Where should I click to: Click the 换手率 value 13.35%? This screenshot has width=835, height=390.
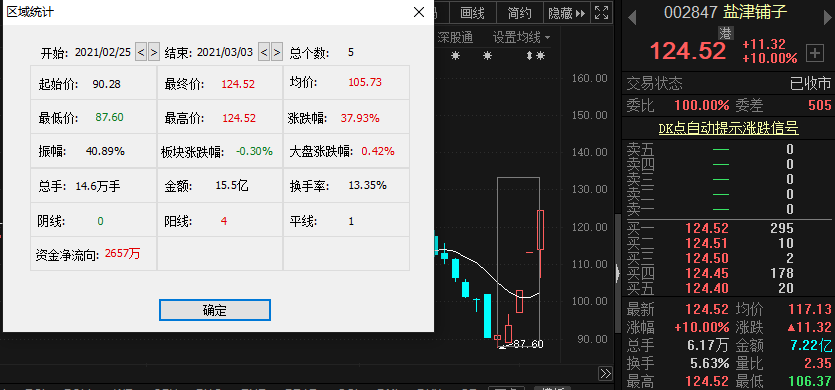[367, 185]
